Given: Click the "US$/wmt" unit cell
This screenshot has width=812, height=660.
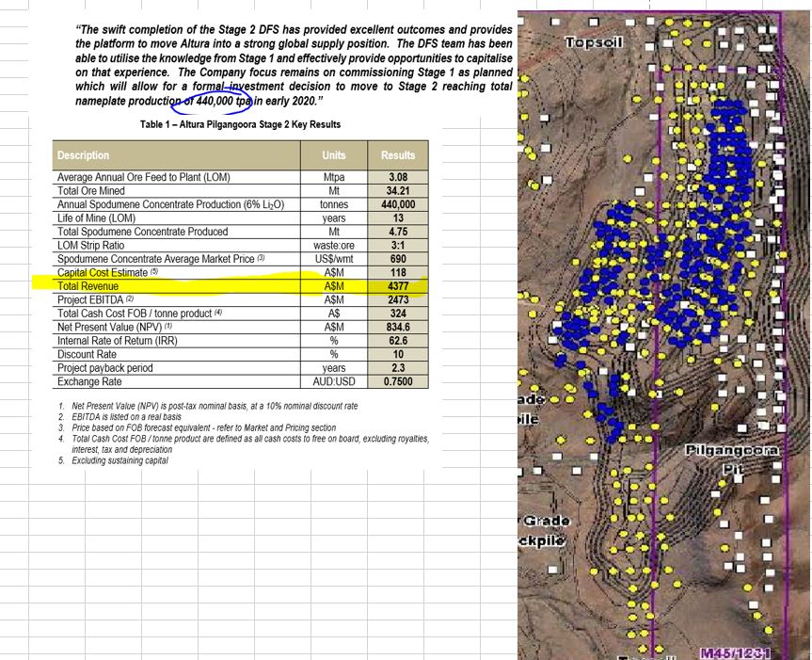Looking at the screenshot, I should coord(334,259).
